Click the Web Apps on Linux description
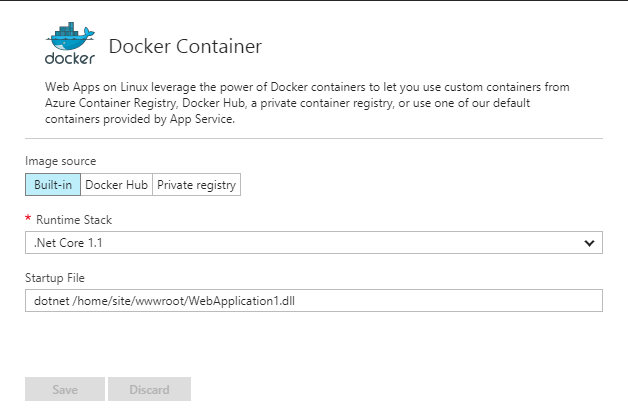The image size is (628, 411). pyautogui.click(x=307, y=103)
